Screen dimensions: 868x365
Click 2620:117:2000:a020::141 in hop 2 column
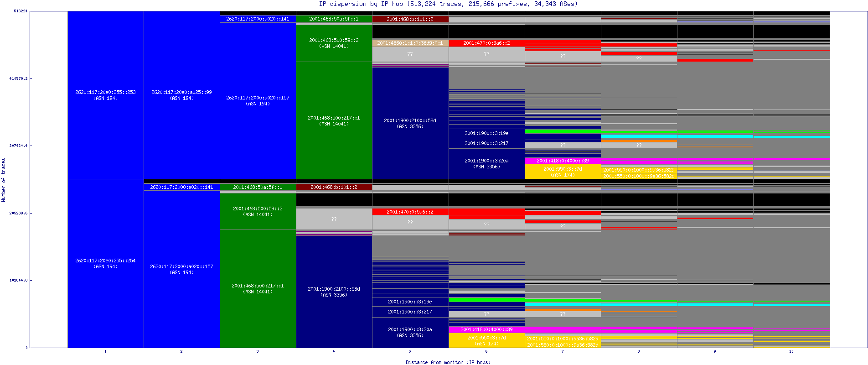(x=182, y=187)
